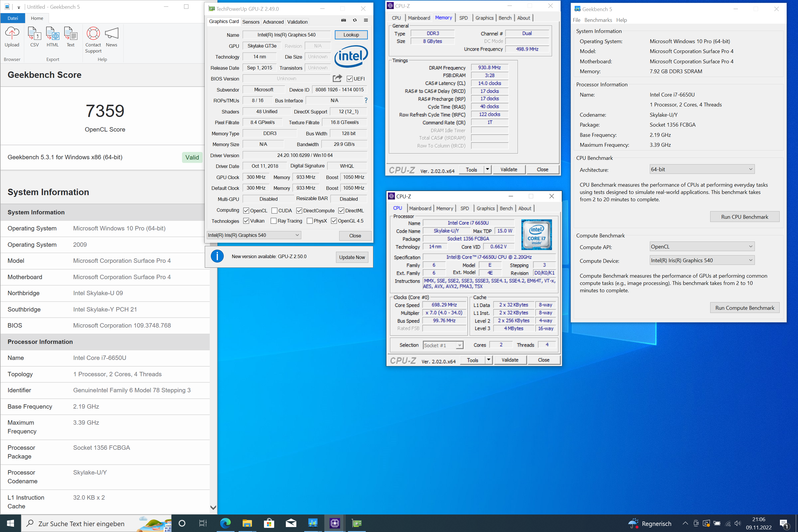Screen dimensions: 798x532
Task: Switch to the Sensors tab in GPU-Z
Action: (251, 22)
